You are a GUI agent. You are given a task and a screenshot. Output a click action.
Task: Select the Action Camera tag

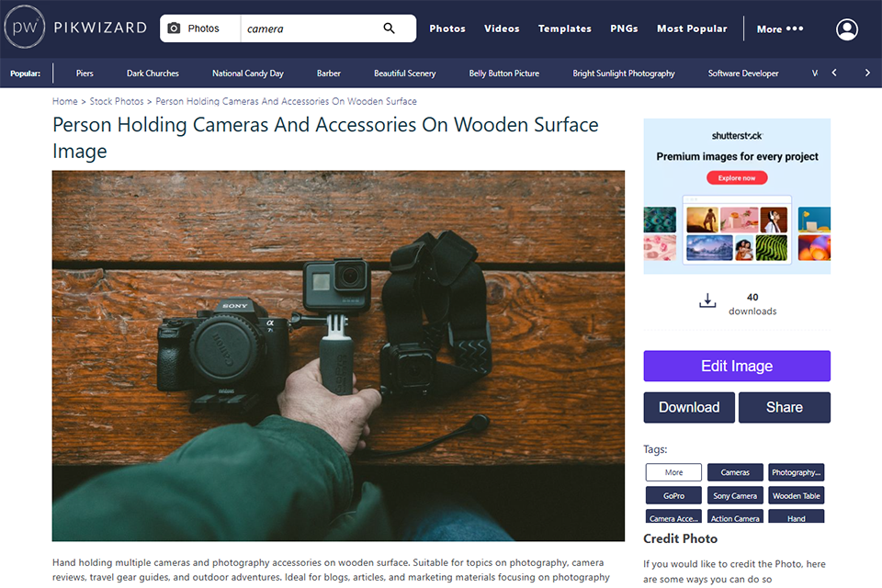735,516
